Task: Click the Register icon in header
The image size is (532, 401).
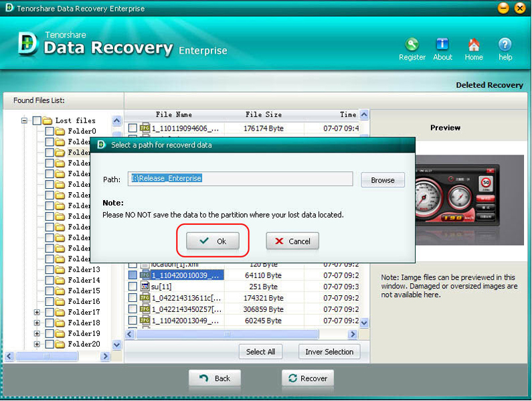Action: pos(412,45)
